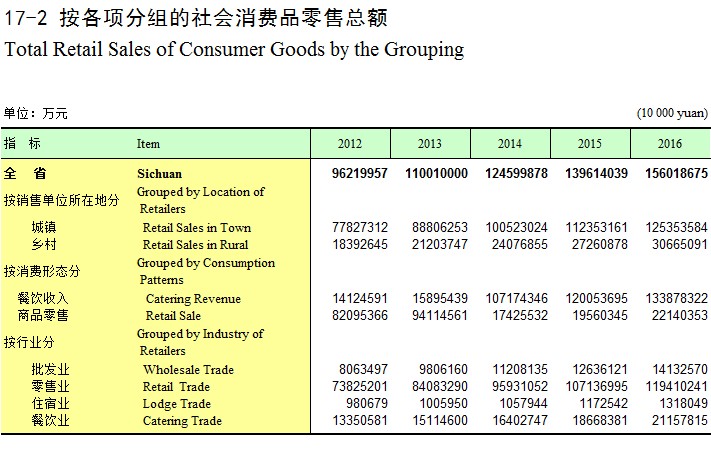Select rural sales value 27260878
The height and width of the screenshot is (467, 711).
[x=600, y=244]
